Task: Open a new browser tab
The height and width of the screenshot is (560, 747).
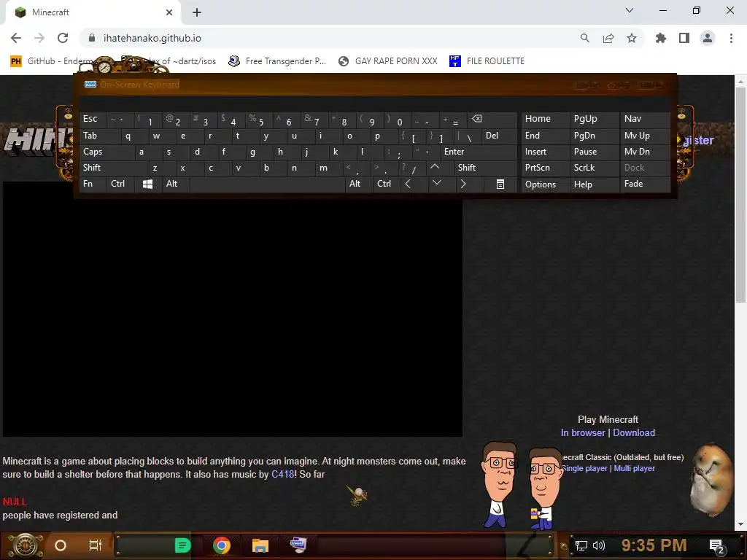Action: pos(197,12)
